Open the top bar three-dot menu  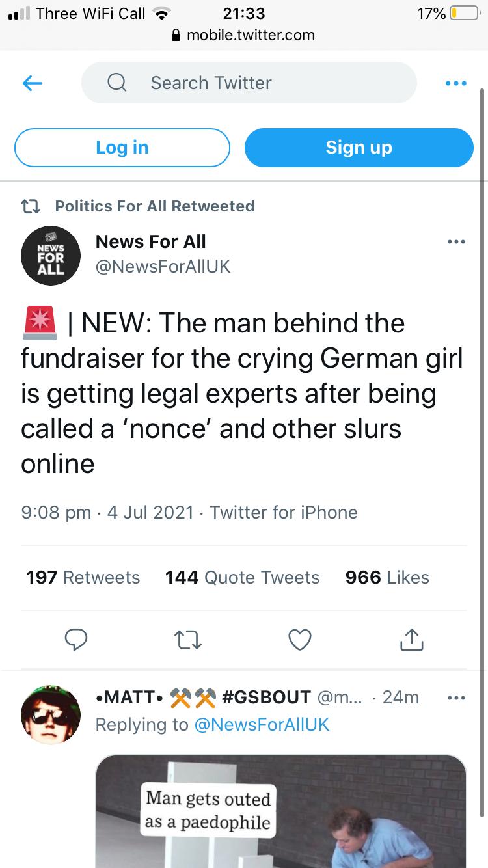455,83
